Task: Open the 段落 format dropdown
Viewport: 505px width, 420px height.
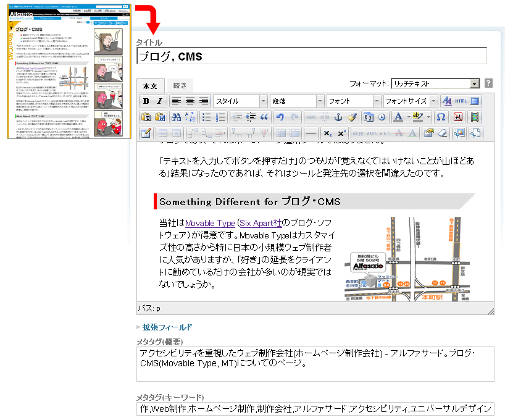Action: (296, 101)
